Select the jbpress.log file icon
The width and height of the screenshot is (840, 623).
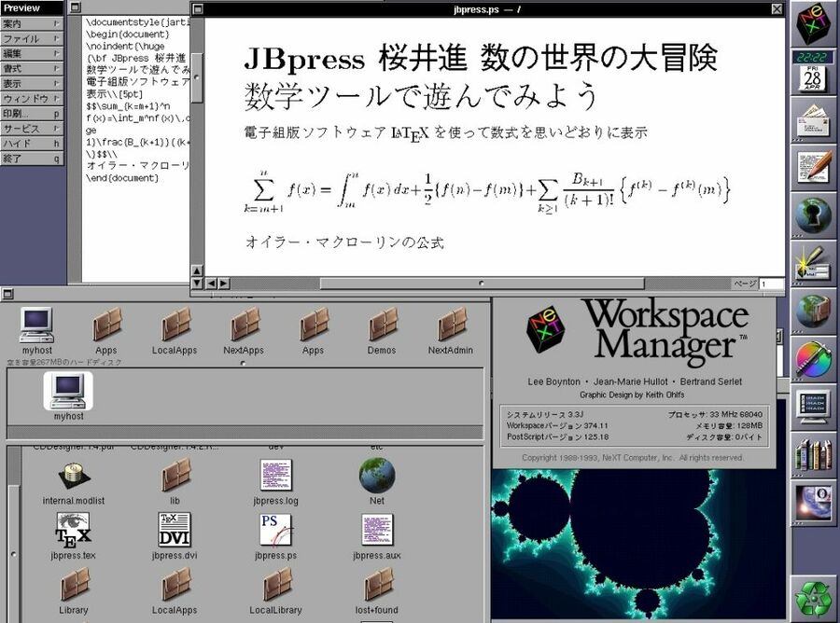(x=275, y=476)
